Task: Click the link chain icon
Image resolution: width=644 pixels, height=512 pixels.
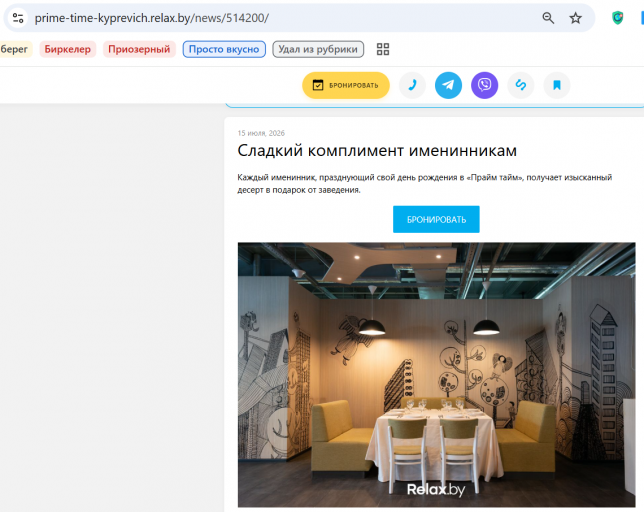Action: (x=521, y=85)
